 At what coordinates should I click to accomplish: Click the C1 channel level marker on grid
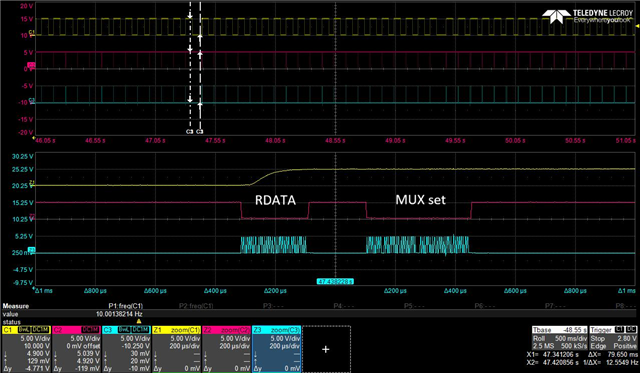click(32, 33)
